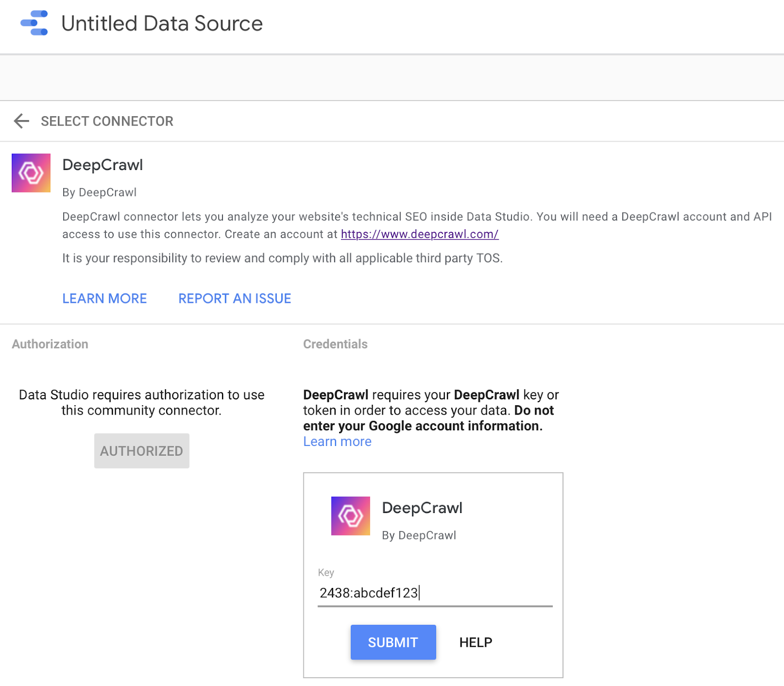Select the Authorization section heading
This screenshot has height=686, width=784.
[x=49, y=344]
